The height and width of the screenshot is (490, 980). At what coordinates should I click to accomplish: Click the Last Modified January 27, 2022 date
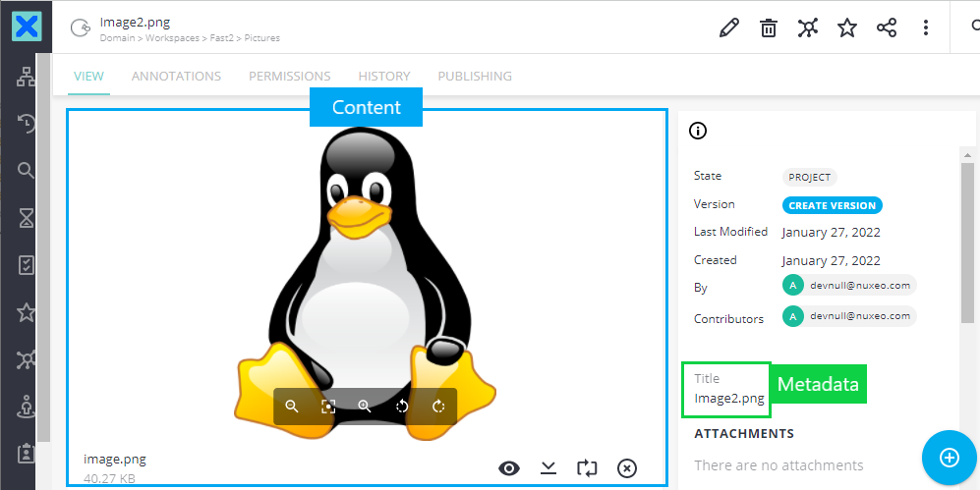pyautogui.click(x=831, y=233)
